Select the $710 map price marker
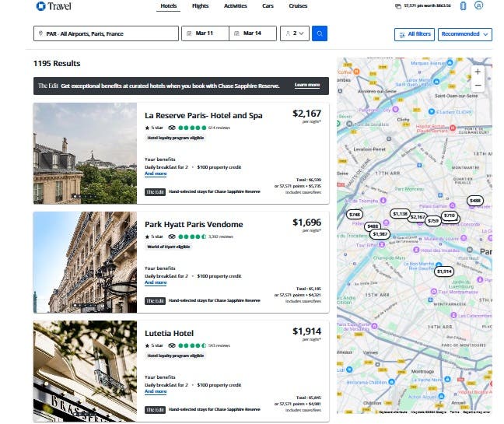The width and height of the screenshot is (504, 424). click(x=450, y=216)
